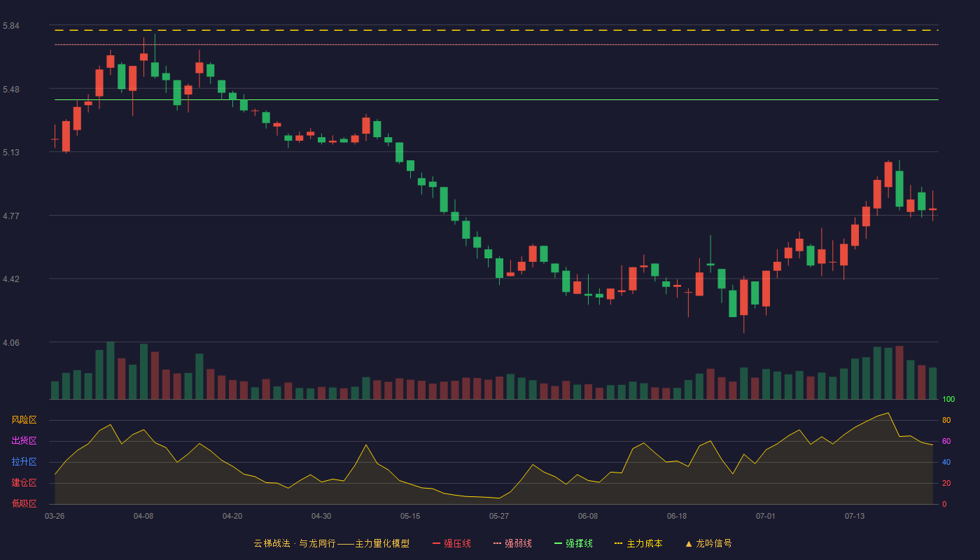Toggle the 龙吟信号 triangle legend entry
The image size is (980, 560).
(708, 543)
